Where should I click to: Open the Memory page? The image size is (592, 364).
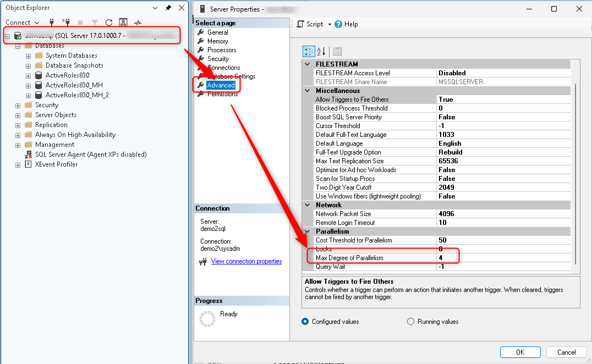pos(217,41)
